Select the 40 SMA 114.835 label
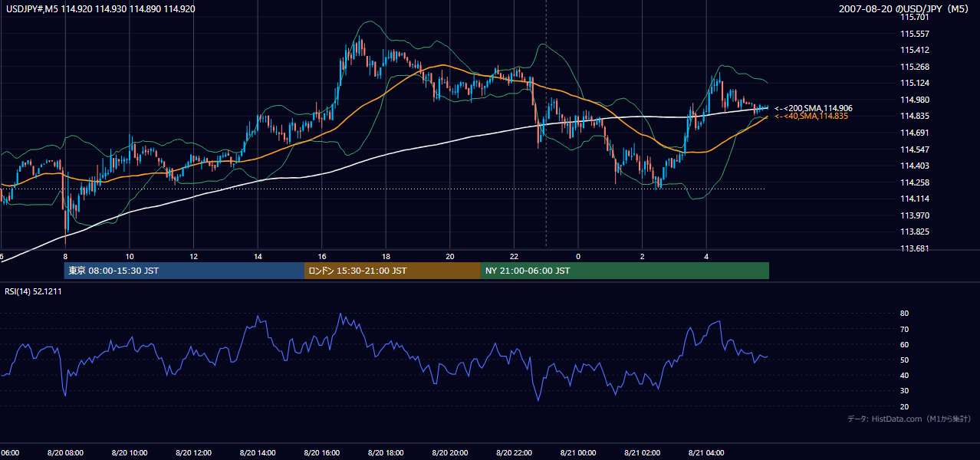 [811, 116]
